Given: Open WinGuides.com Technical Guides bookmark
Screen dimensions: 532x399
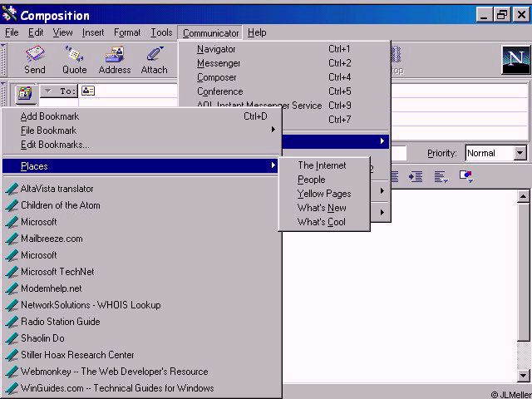Looking at the screenshot, I should tap(142, 388).
